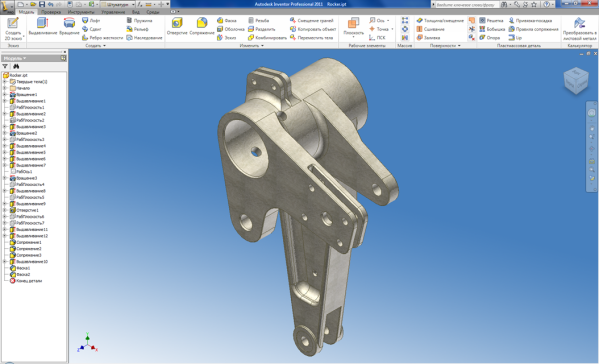The image size is (599, 364).
Task: Expand the Начало folder node
Action: tap(5, 88)
